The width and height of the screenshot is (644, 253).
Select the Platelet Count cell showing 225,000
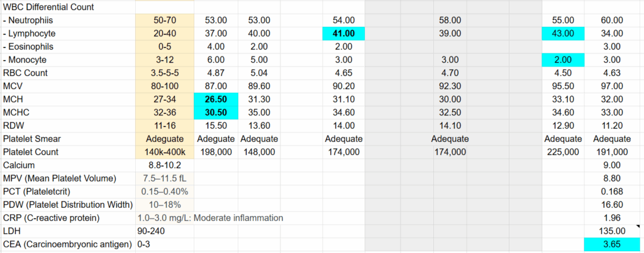click(x=563, y=152)
